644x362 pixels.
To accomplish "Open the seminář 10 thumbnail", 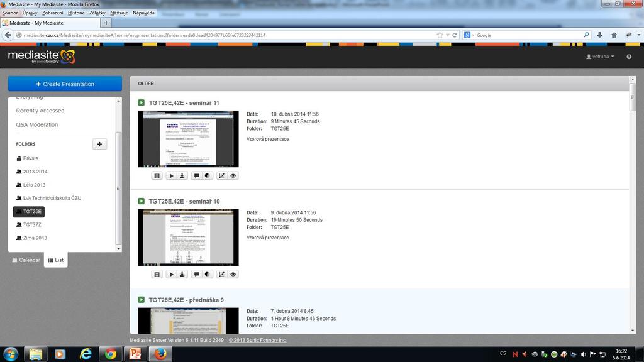I will point(188,237).
